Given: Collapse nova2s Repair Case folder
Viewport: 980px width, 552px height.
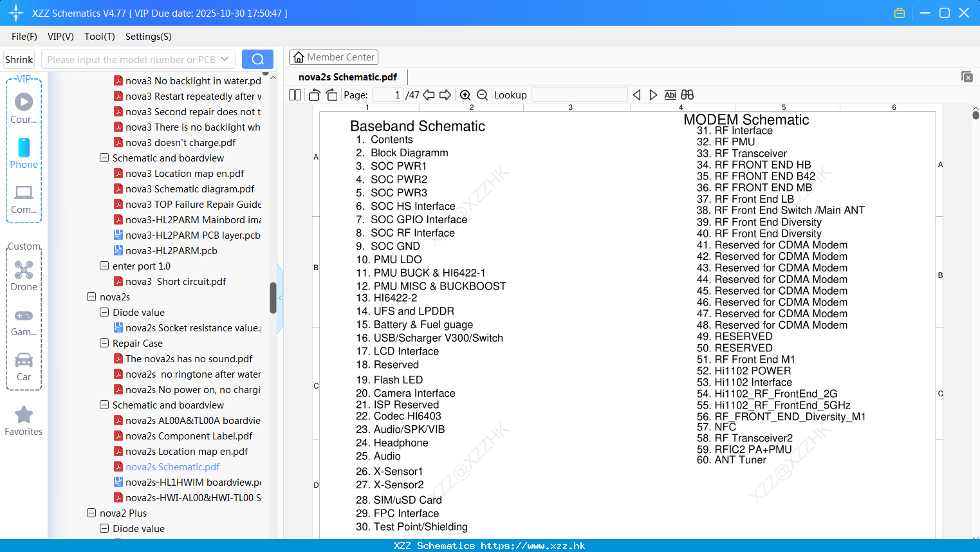Looking at the screenshot, I should [x=104, y=343].
